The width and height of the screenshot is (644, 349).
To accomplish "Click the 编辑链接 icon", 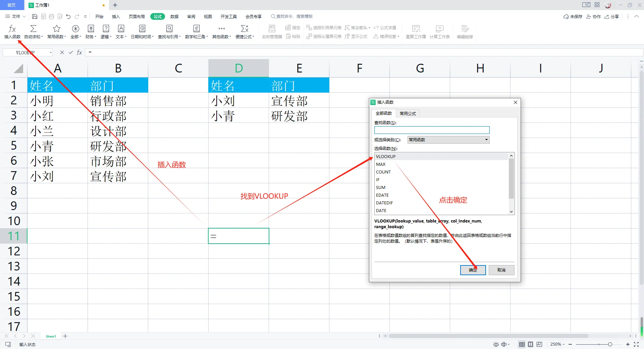I will click(x=464, y=32).
